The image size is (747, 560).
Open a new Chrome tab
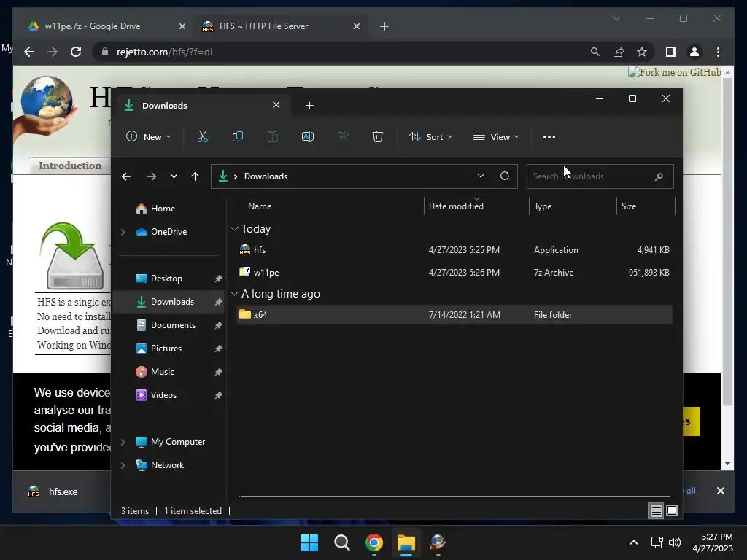(384, 26)
